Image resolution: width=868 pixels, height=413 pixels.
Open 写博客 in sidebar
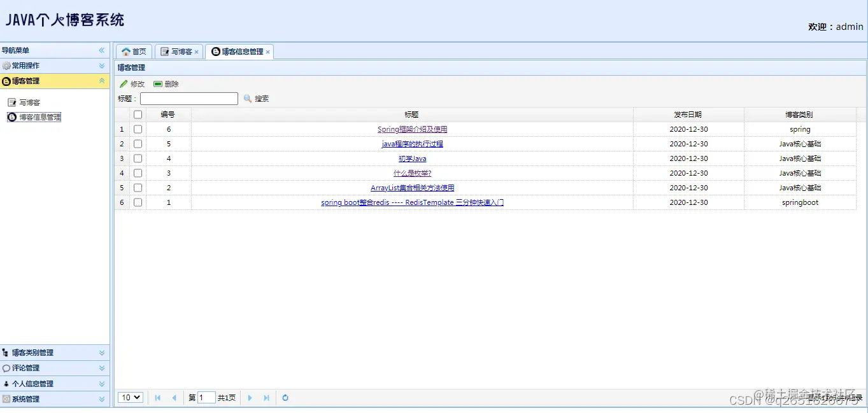point(29,102)
